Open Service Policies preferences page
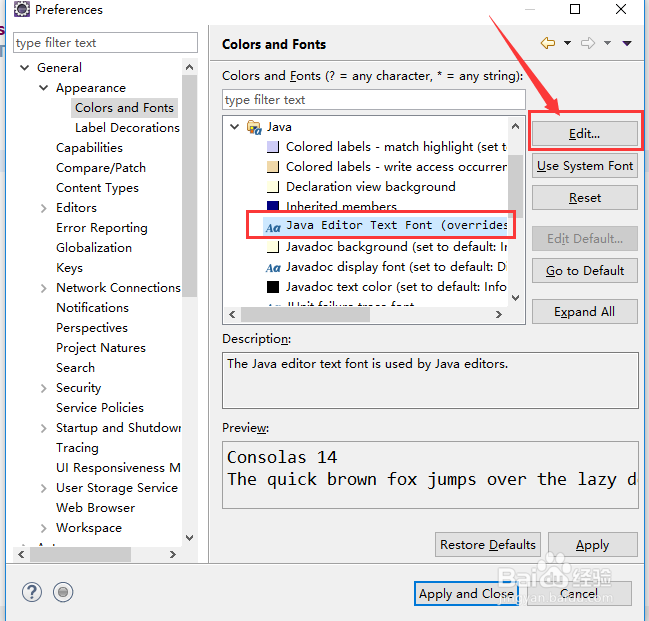Screen dimensions: 649x621 click(x=100, y=408)
